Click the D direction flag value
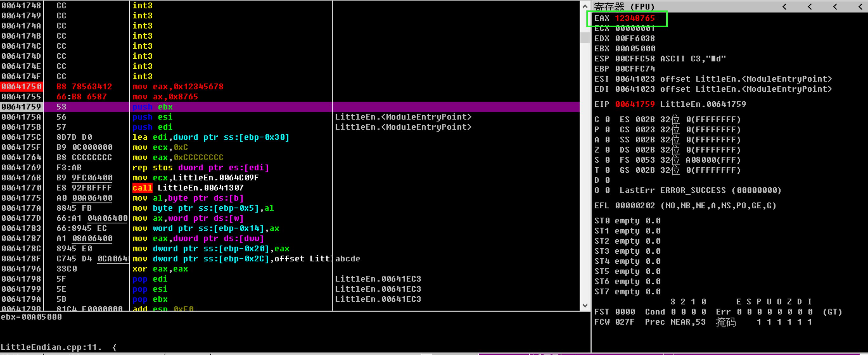This screenshot has height=355, width=868. 607,180
